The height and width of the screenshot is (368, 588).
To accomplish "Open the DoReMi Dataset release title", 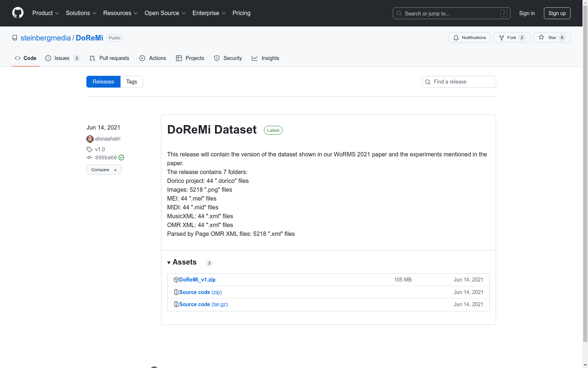I will tap(212, 130).
